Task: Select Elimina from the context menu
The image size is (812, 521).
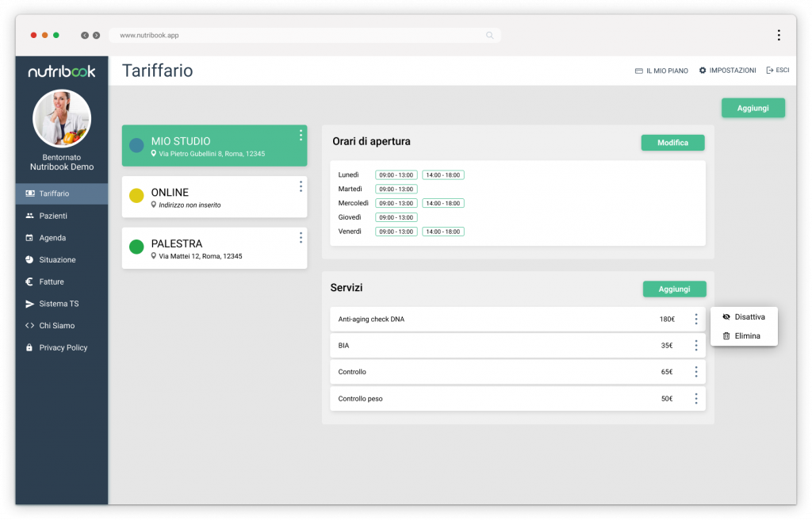Action: pos(746,336)
